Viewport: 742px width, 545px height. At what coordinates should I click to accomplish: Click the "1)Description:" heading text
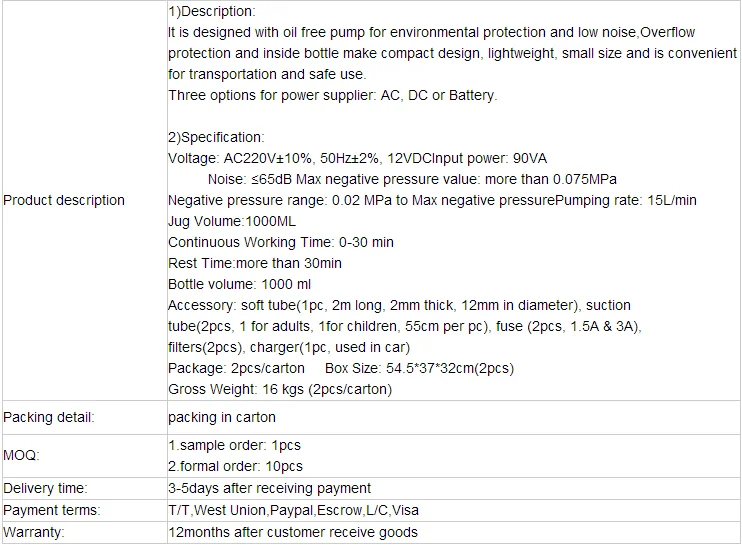click(211, 11)
